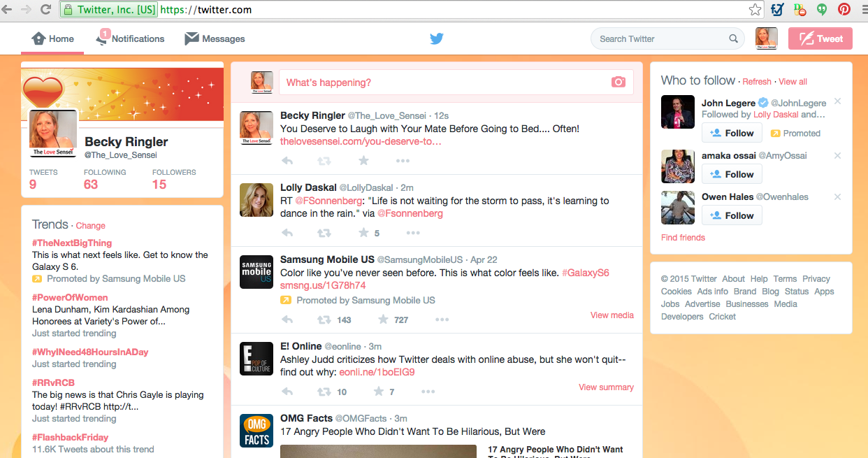Follow Owen Hales

coord(732,215)
